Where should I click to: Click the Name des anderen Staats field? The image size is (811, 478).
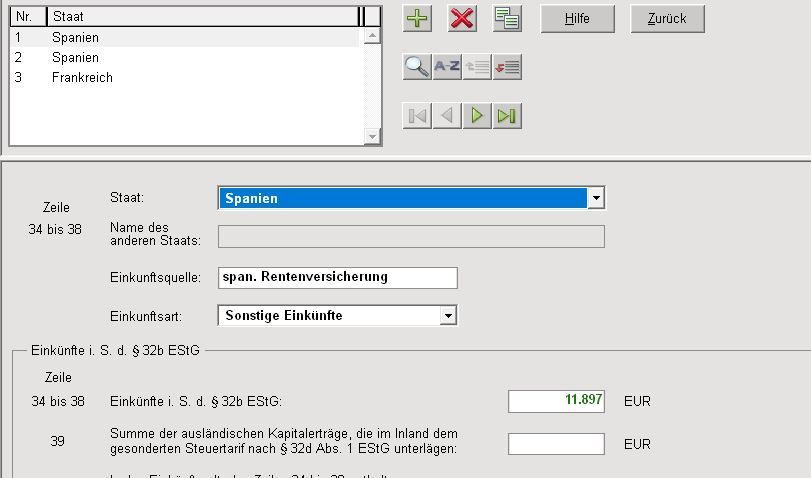tap(411, 236)
